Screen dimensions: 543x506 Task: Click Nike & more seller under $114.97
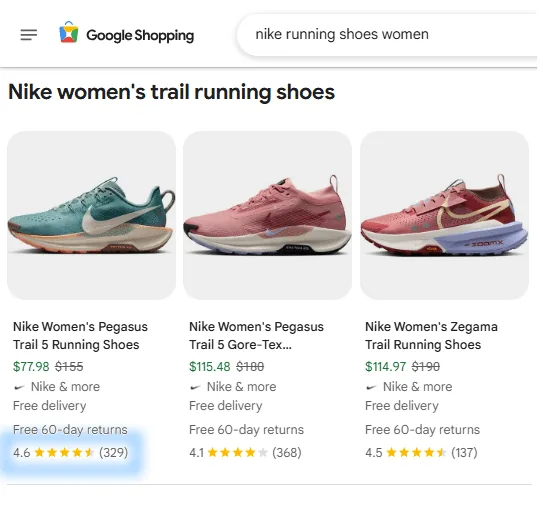418,387
